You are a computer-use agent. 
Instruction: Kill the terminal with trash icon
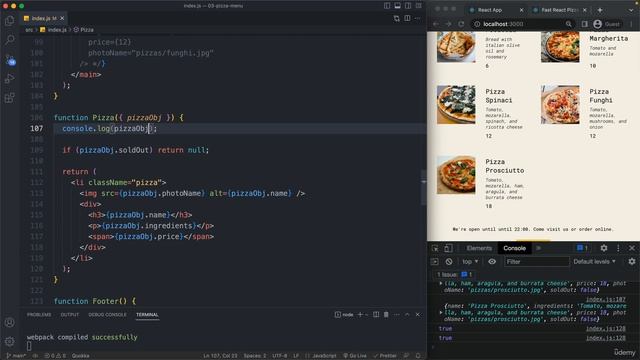pyautogui.click(x=386, y=315)
